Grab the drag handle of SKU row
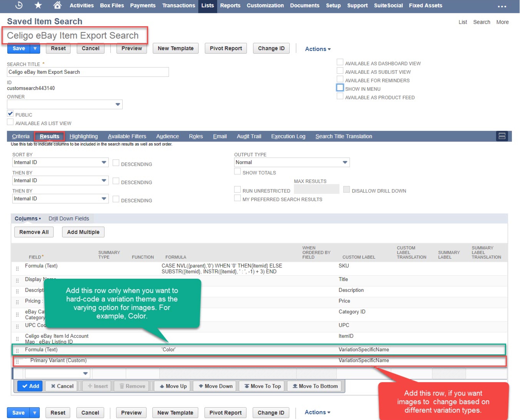520x420 pixels. 17,268
